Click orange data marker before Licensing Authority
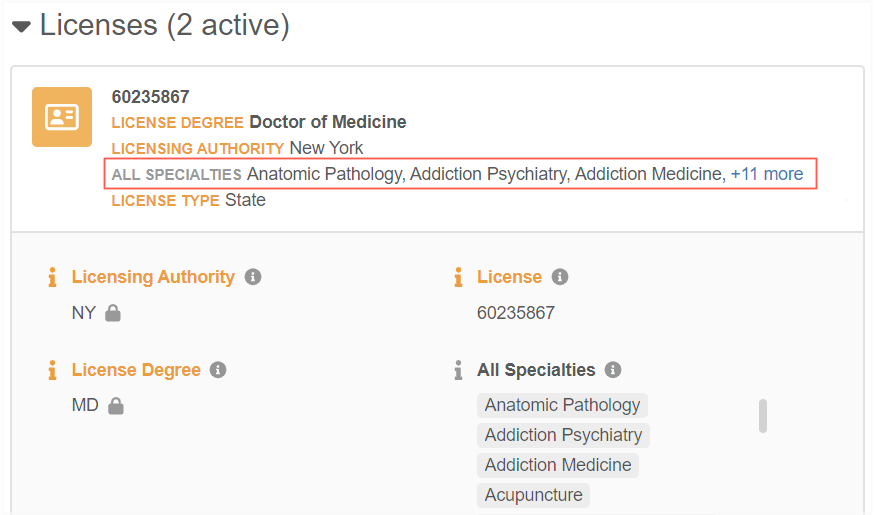 click(53, 277)
